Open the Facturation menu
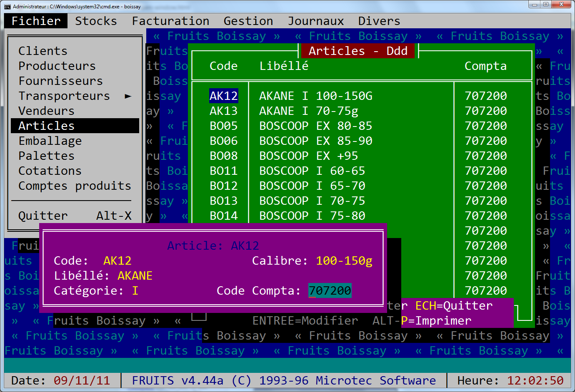 click(171, 21)
